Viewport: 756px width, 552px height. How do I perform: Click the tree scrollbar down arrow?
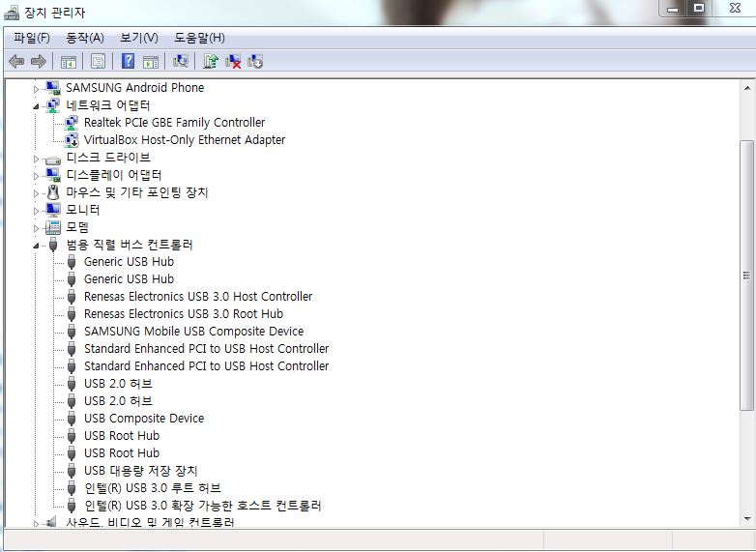(747, 519)
